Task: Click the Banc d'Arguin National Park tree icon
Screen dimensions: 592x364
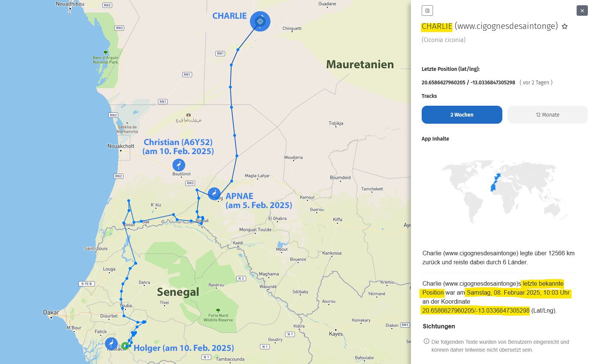Action: (x=105, y=53)
